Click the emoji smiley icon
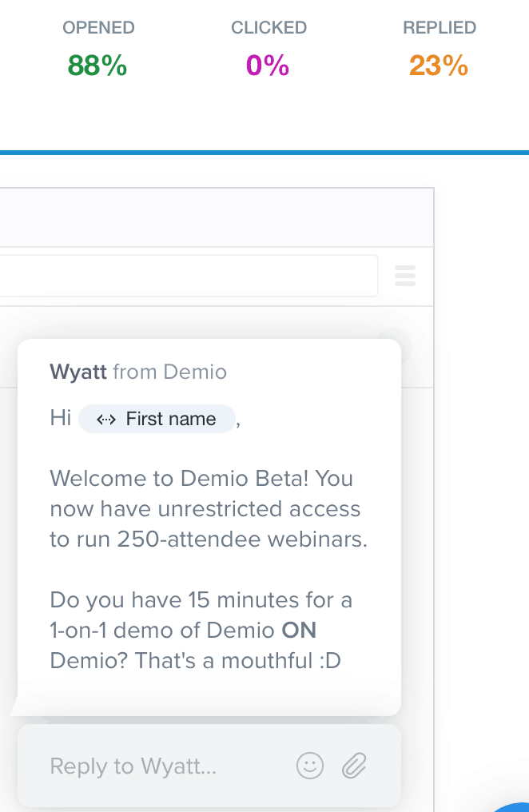The width and height of the screenshot is (529, 812). (x=309, y=766)
